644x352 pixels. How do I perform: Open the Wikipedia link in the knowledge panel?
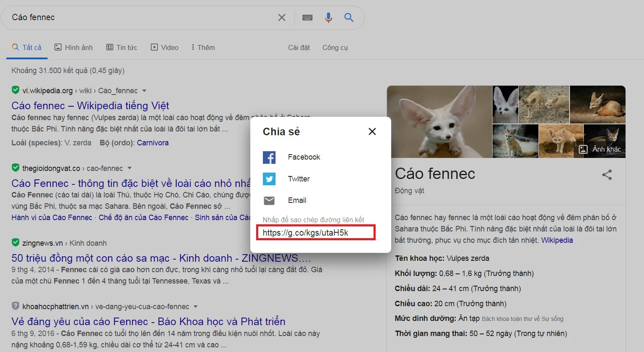pyautogui.click(x=557, y=240)
